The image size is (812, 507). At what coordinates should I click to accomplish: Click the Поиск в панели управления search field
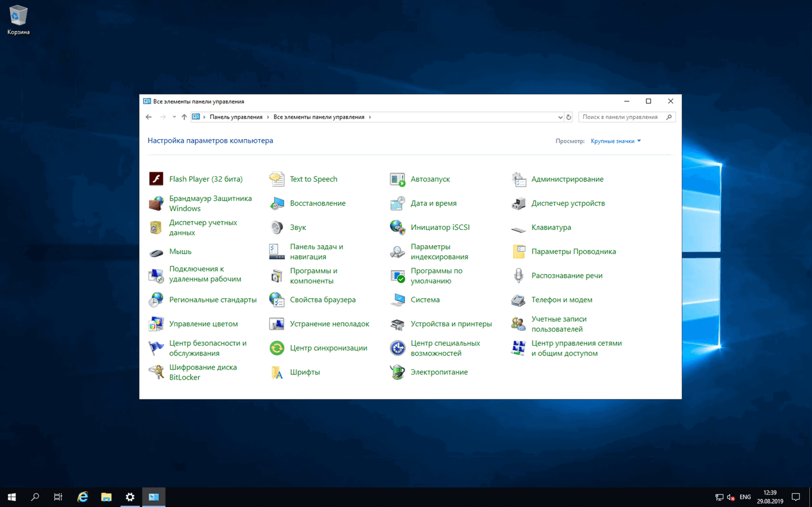(620, 117)
